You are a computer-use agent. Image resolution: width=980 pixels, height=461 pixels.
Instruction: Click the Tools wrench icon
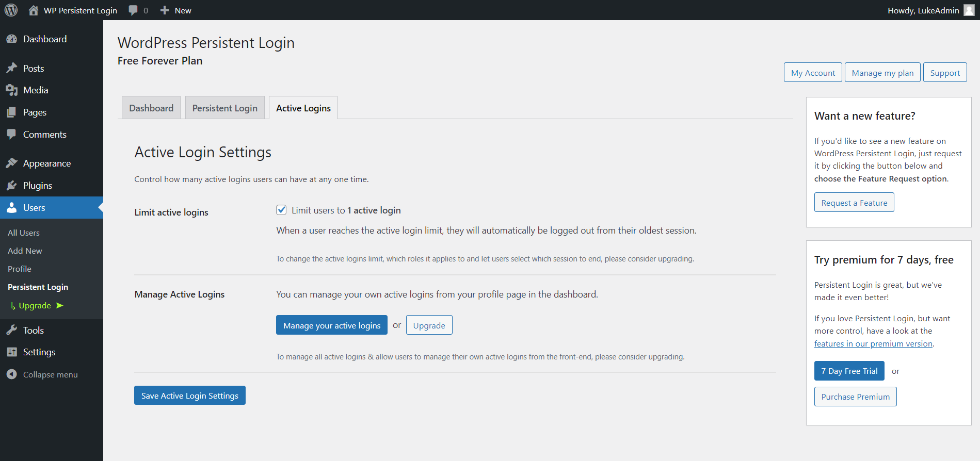point(11,331)
